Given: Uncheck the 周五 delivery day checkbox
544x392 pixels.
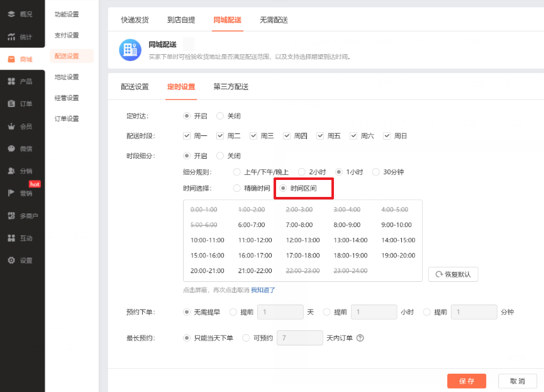Looking at the screenshot, I should tap(320, 136).
